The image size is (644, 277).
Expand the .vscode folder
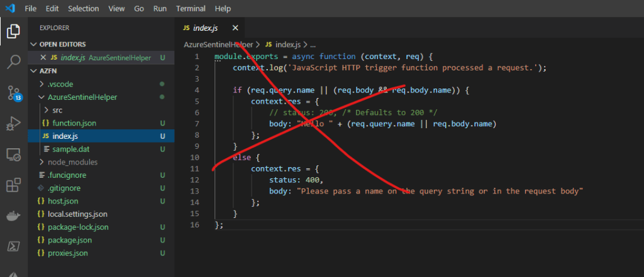[x=60, y=84]
